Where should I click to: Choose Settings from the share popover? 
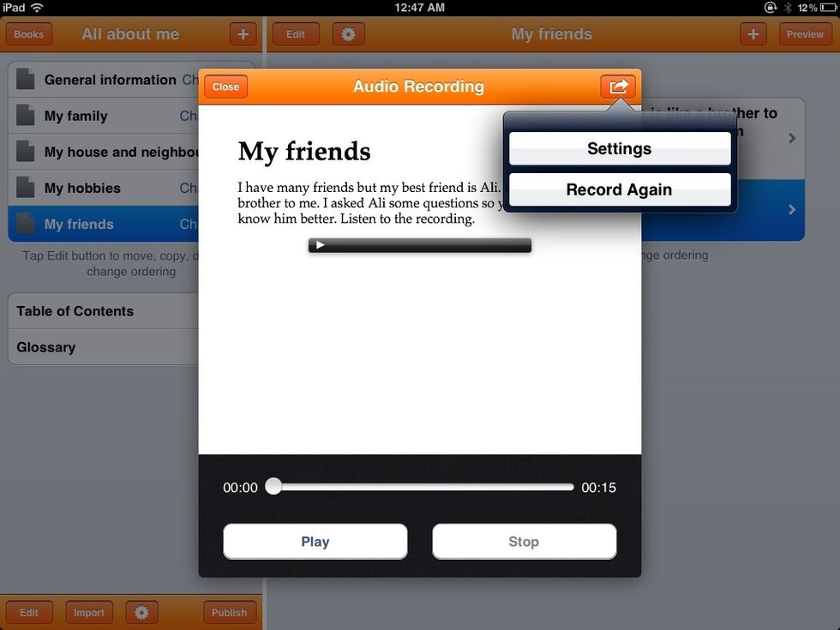click(619, 147)
